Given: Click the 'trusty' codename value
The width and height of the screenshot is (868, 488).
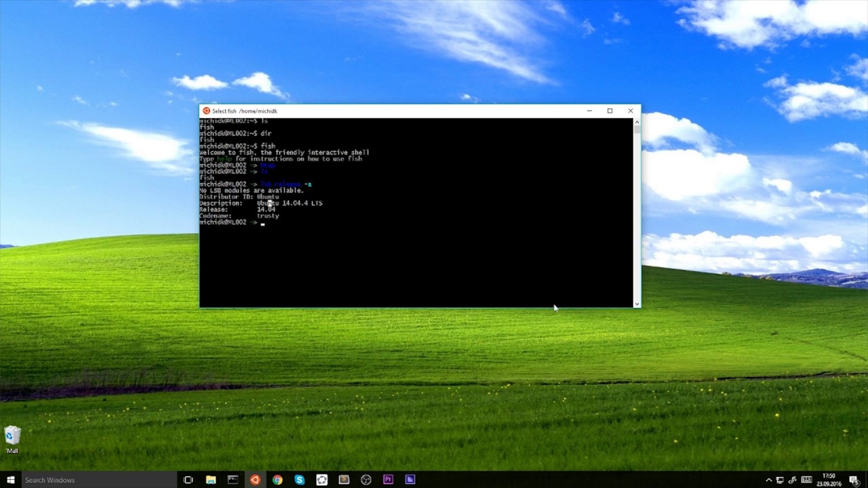Looking at the screenshot, I should tap(268, 216).
